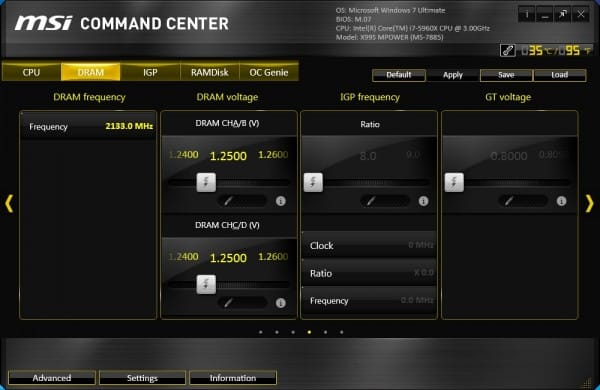Click the Default button
This screenshot has width=600, height=390.
[x=399, y=75]
